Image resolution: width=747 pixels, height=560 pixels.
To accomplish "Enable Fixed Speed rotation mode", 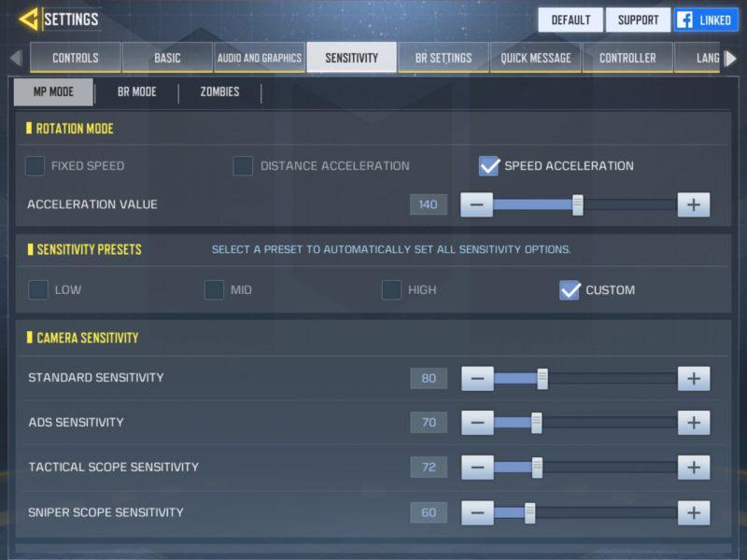I will (x=35, y=166).
